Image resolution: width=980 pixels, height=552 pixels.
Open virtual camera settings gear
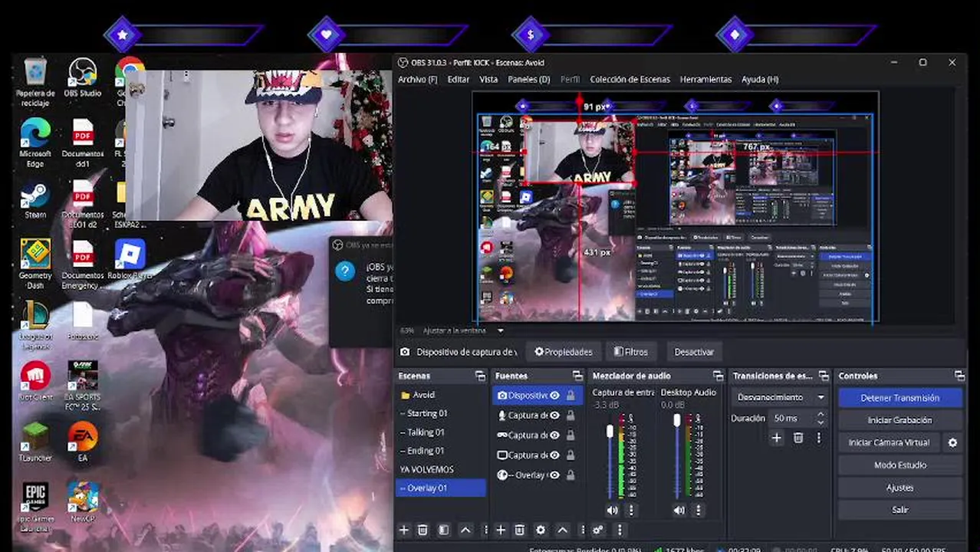(x=952, y=442)
